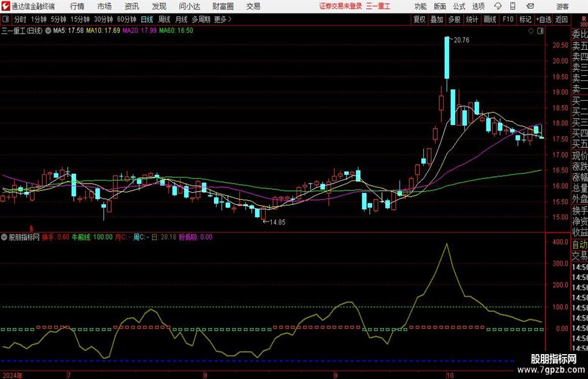The height and width of the screenshot is (379, 588).
Task: Add stock with +自选 button
Action: click(543, 19)
